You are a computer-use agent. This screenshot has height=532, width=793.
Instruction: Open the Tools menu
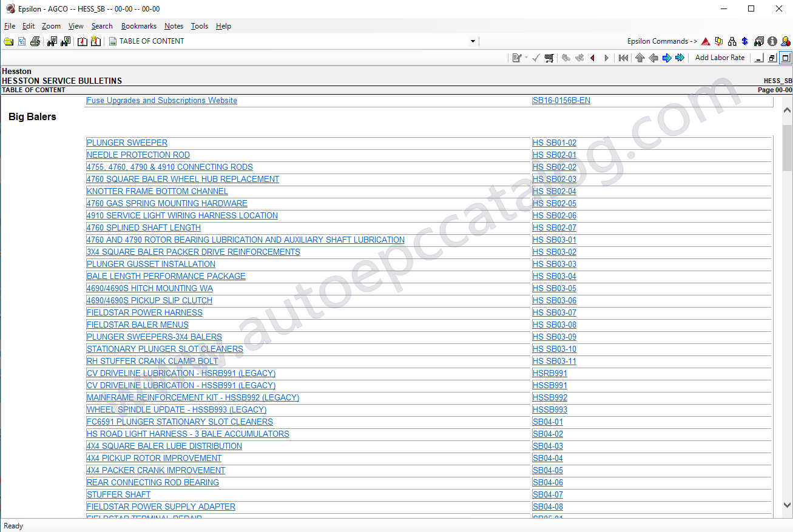199,26
